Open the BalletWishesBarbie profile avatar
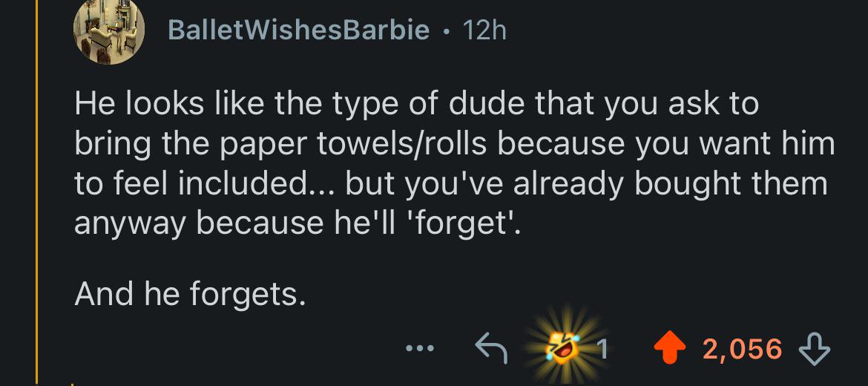Screen dimensions: 868x386 (108, 32)
